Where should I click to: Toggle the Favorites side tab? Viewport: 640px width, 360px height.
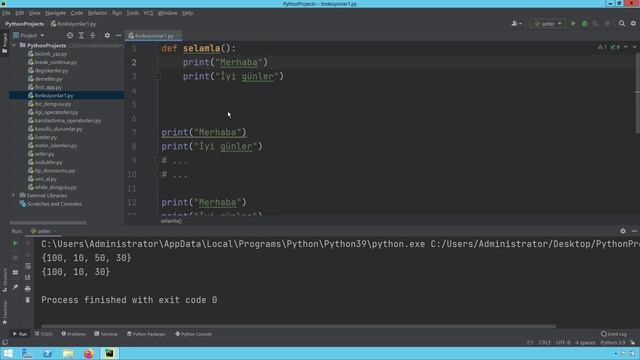tap(4, 313)
